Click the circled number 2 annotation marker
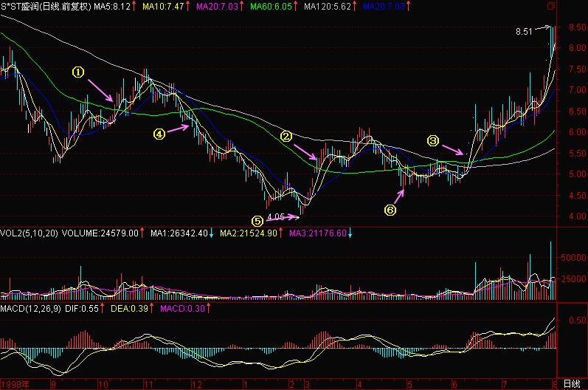 (x=286, y=136)
